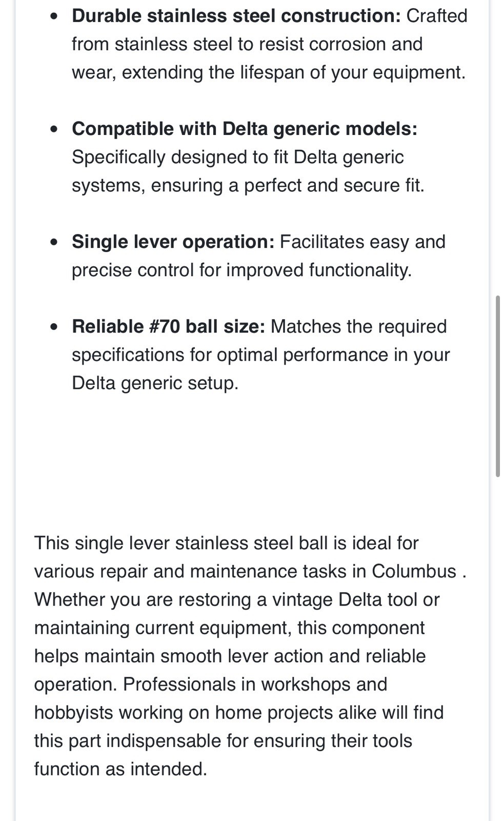Click the line 'Delta generic setup.'
The image size is (504, 821).
155,383
